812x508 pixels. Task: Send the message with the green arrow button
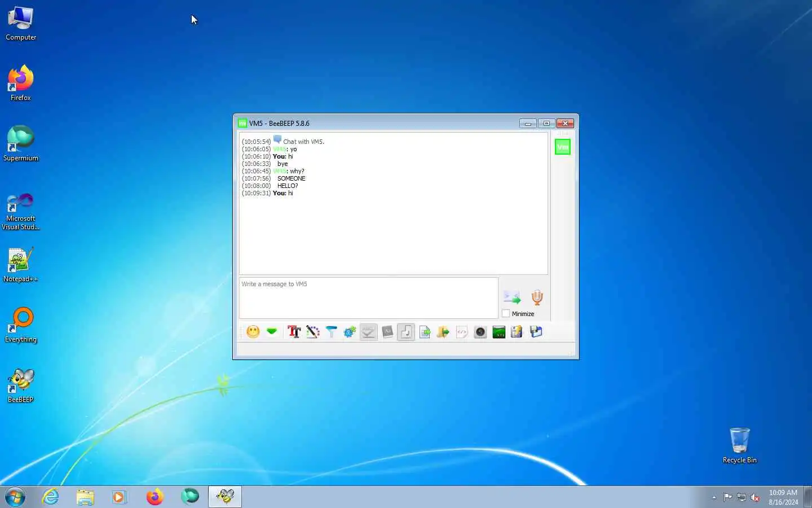(x=512, y=297)
